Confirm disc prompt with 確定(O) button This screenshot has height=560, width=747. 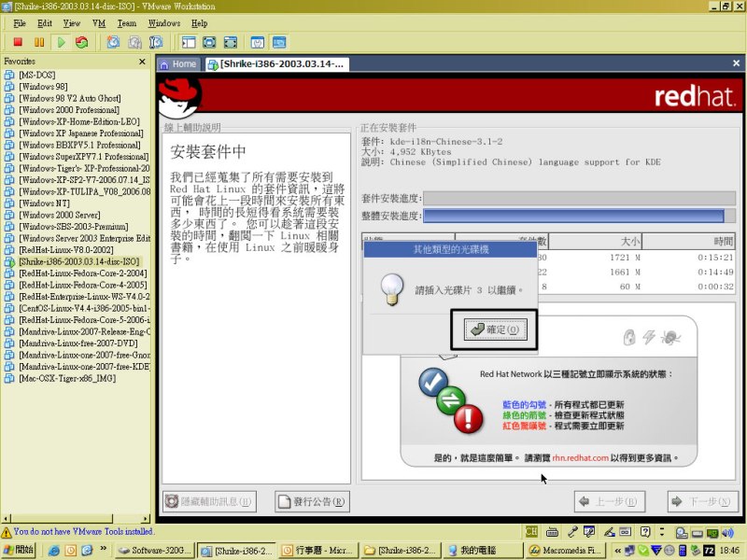coord(496,329)
